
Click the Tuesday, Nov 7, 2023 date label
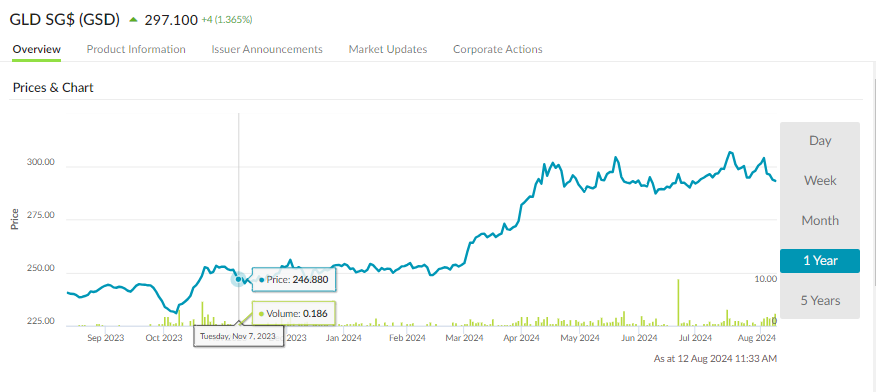pyautogui.click(x=238, y=336)
